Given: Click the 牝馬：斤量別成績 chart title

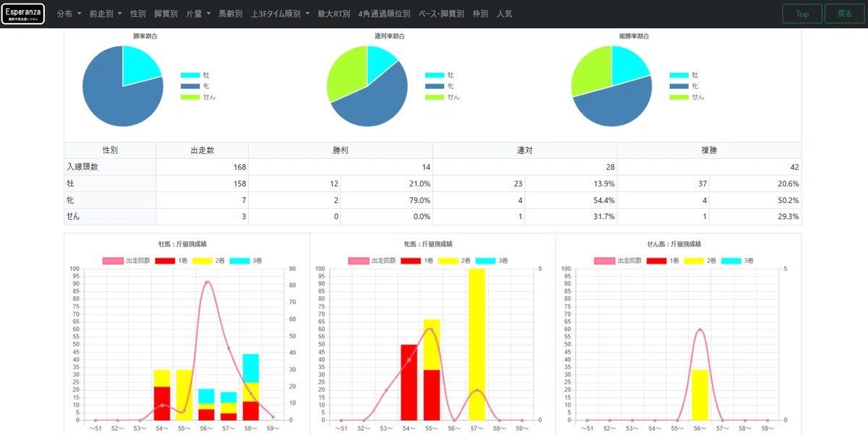Looking at the screenshot, I should [x=428, y=244].
